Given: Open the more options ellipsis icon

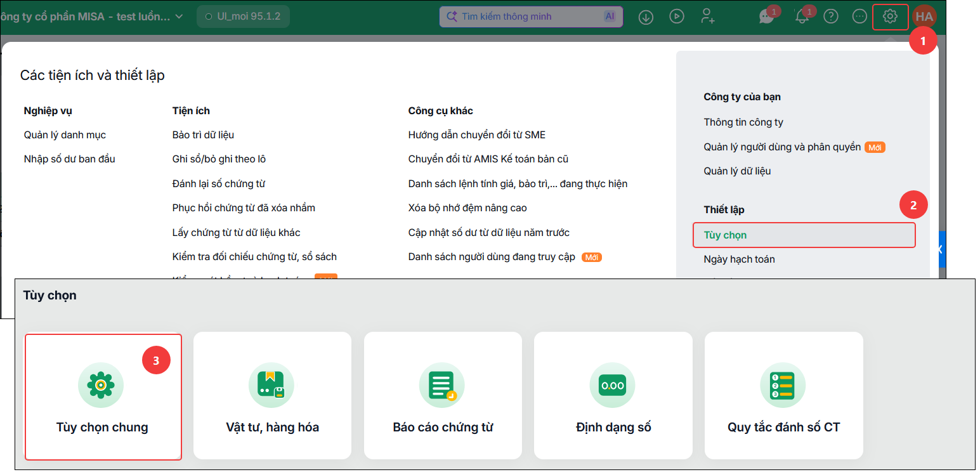Looking at the screenshot, I should coord(859,16).
